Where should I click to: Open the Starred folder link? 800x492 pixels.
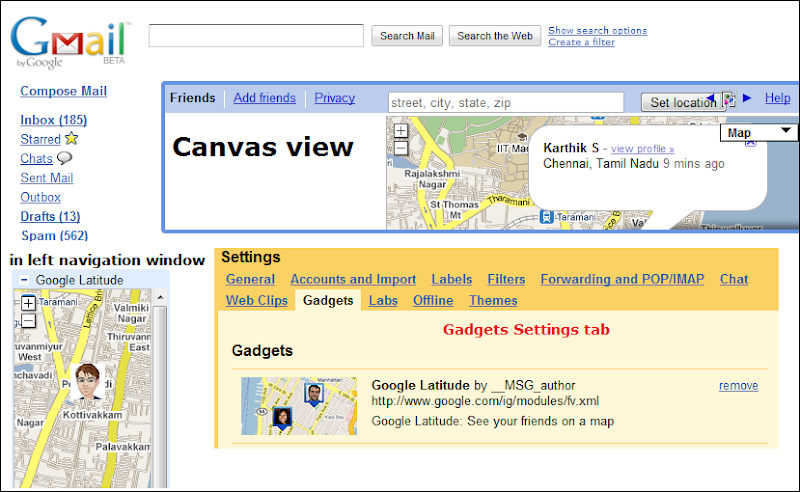pos(40,139)
